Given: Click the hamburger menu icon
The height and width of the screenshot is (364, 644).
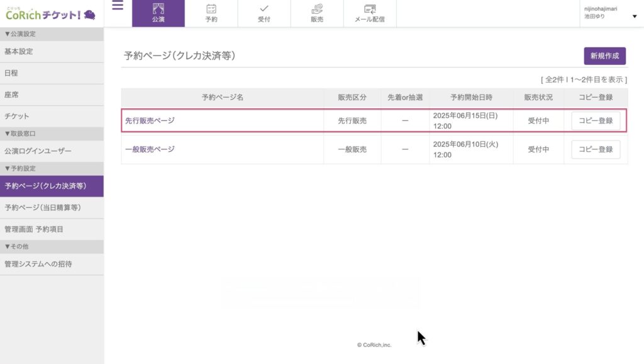Looking at the screenshot, I should 118,6.
